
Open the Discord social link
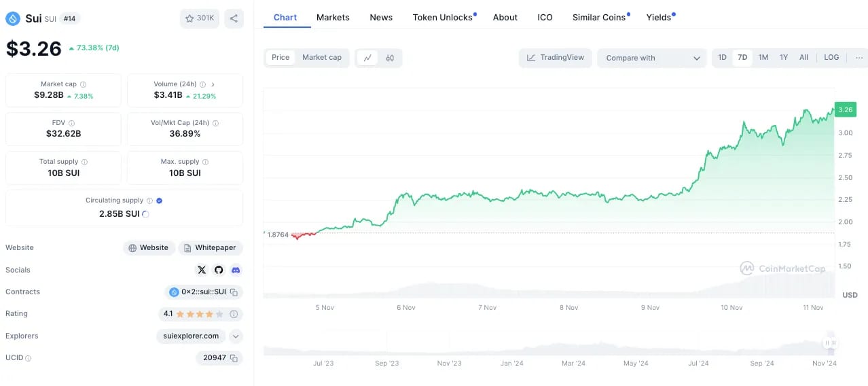tap(236, 270)
